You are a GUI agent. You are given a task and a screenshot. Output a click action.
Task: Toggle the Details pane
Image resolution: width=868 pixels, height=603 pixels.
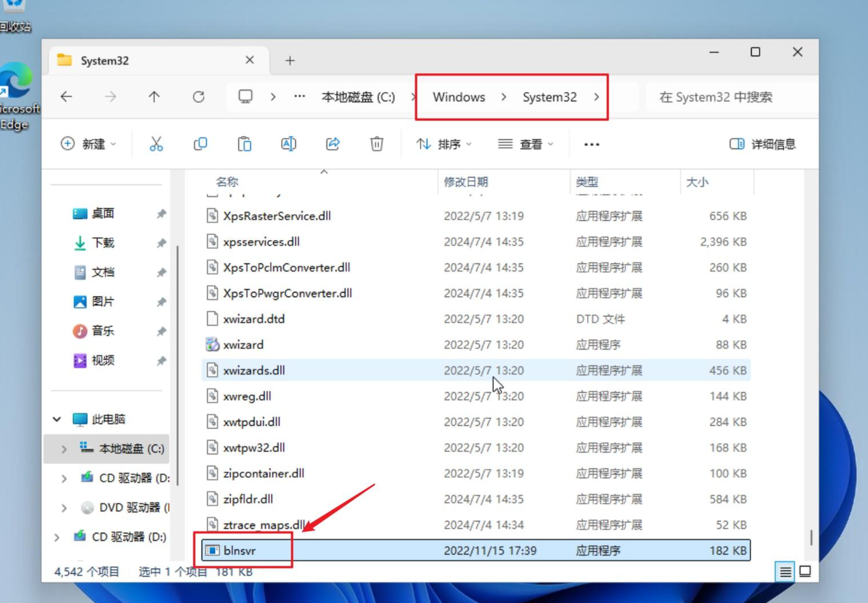[x=763, y=144]
